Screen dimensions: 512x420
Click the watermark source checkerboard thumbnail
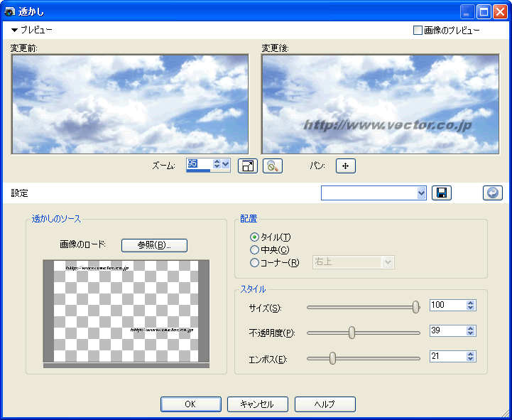click(x=126, y=311)
